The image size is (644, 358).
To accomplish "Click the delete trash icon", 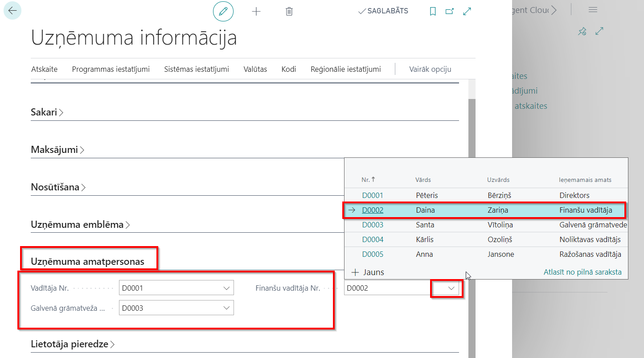I will tap(289, 12).
